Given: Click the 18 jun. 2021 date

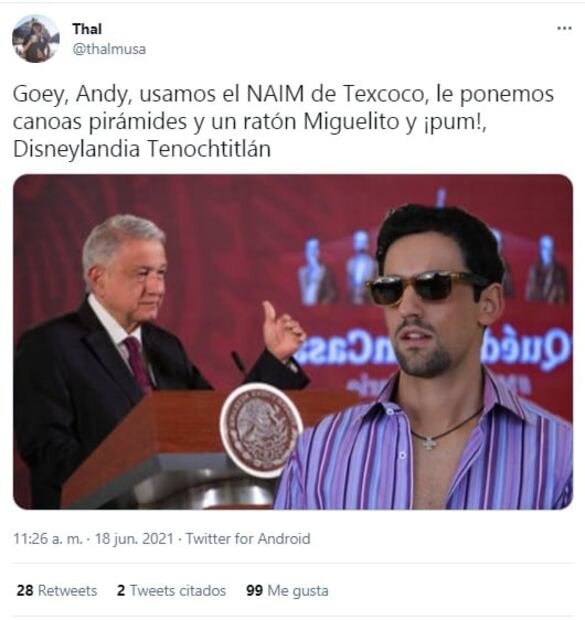Looking at the screenshot, I should tap(134, 539).
